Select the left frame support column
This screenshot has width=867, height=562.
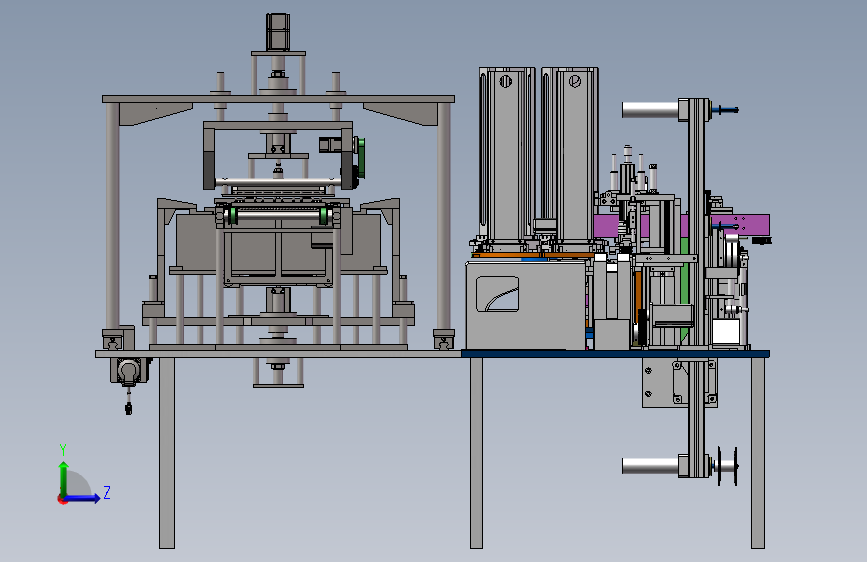pos(112,216)
